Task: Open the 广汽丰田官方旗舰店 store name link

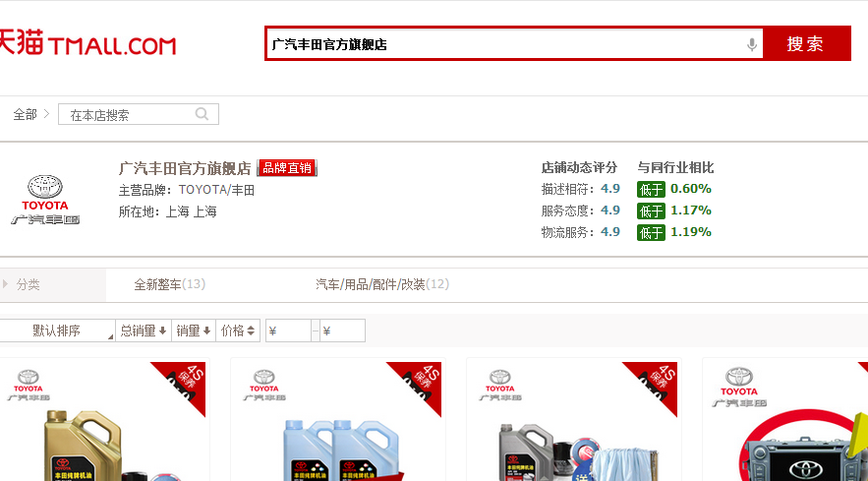Action: 185,168
